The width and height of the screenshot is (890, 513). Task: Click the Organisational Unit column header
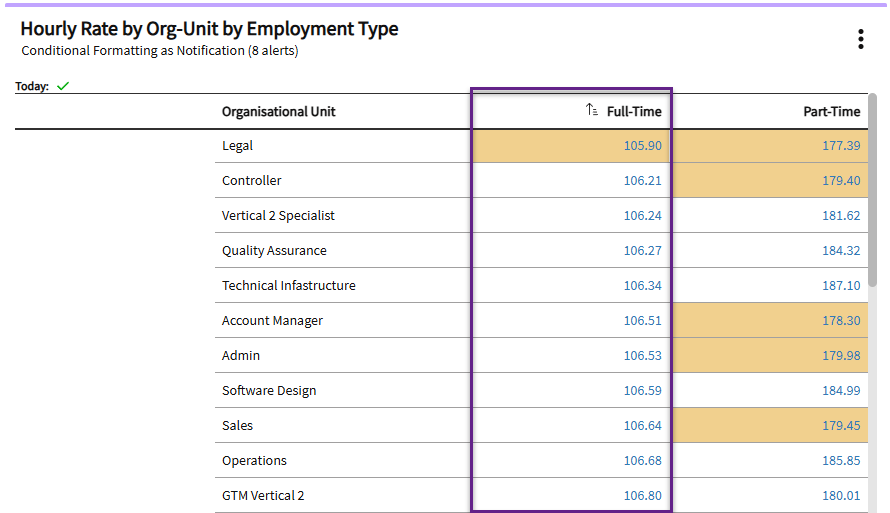[x=279, y=112]
